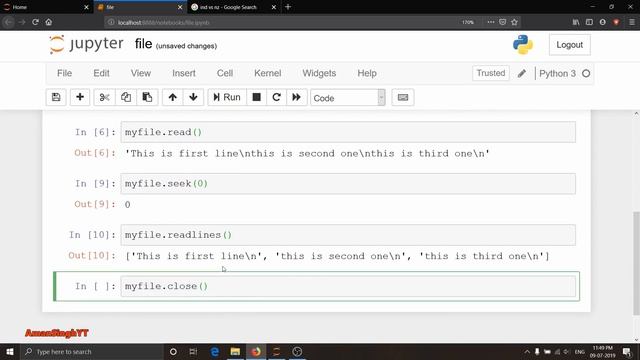
Task: Open the File menu
Action: coord(64,73)
